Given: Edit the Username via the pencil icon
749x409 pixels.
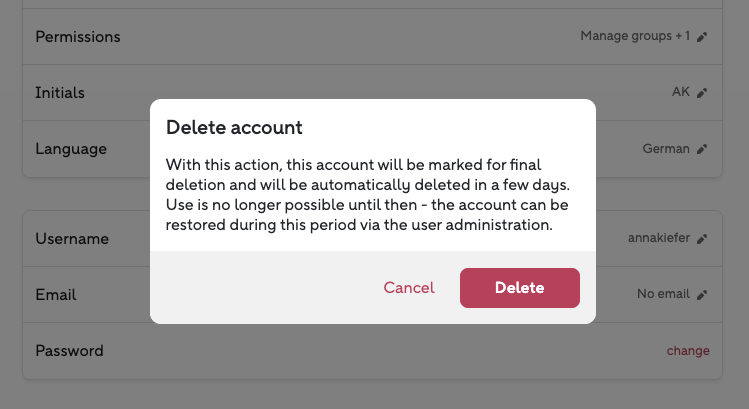Looking at the screenshot, I should tap(702, 239).
